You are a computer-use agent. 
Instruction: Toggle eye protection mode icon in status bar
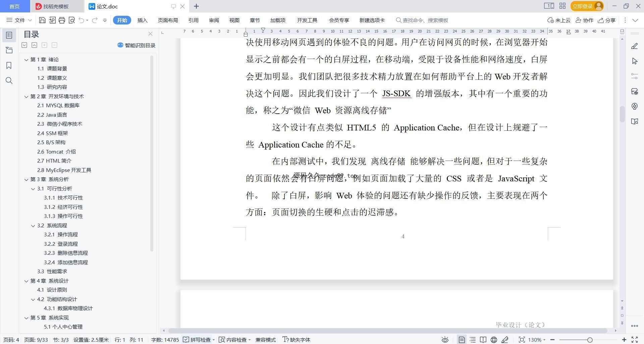[x=445, y=340]
